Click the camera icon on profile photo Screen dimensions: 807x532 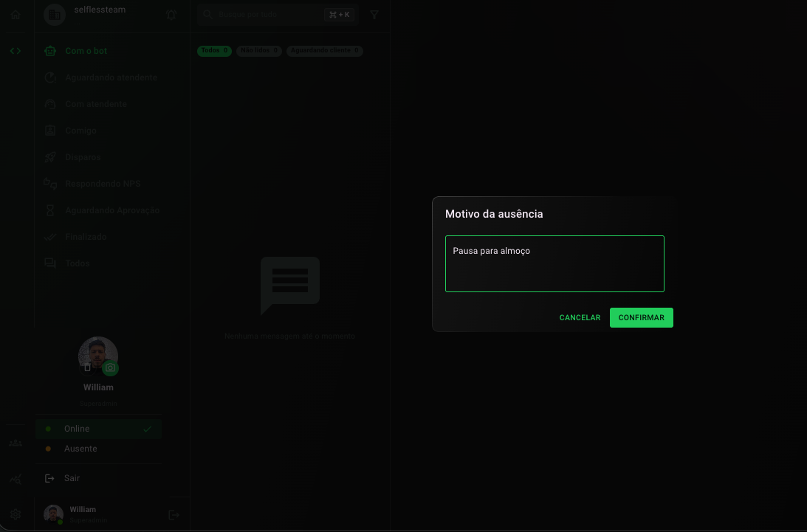point(110,368)
